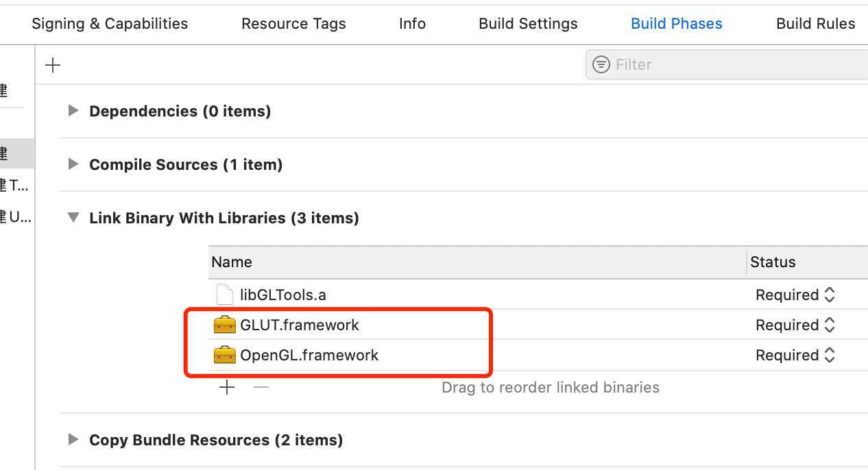This screenshot has height=470, width=868.
Task: Change the GLUT.framework Required status
Action: 795,325
